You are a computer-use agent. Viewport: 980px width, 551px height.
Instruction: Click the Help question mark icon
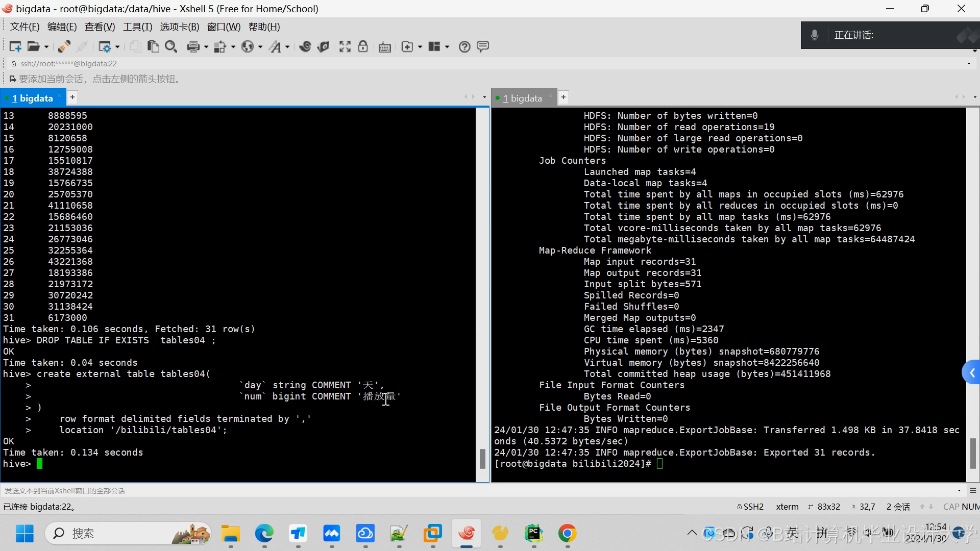tap(464, 46)
